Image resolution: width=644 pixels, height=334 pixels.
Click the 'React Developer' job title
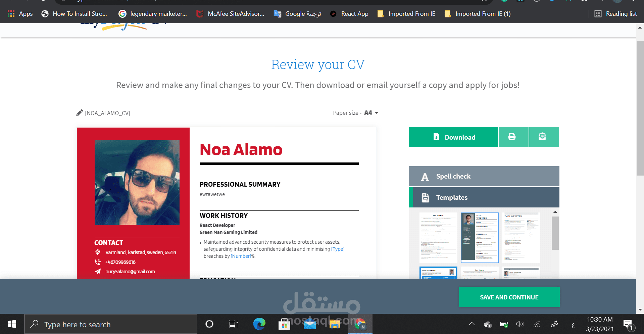coord(217,225)
